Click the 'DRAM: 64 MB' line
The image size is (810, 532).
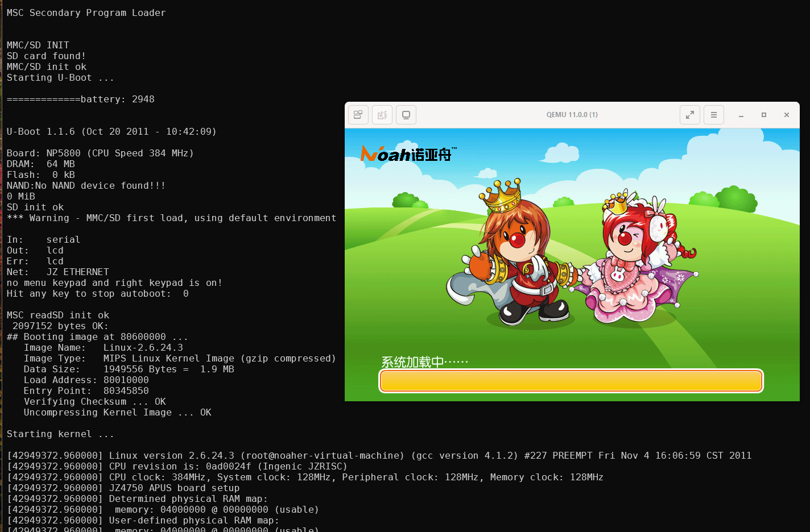tap(41, 164)
